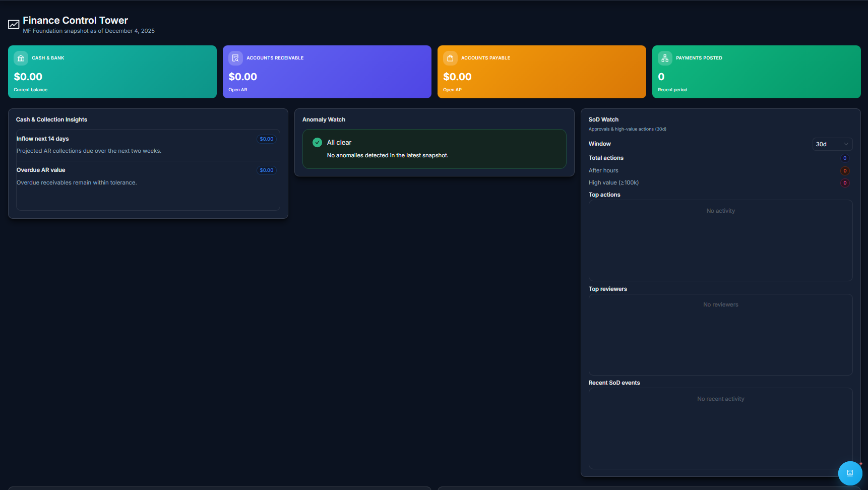Collapse the Anomaly Watch panel
The image size is (868, 490).
coord(324,119)
